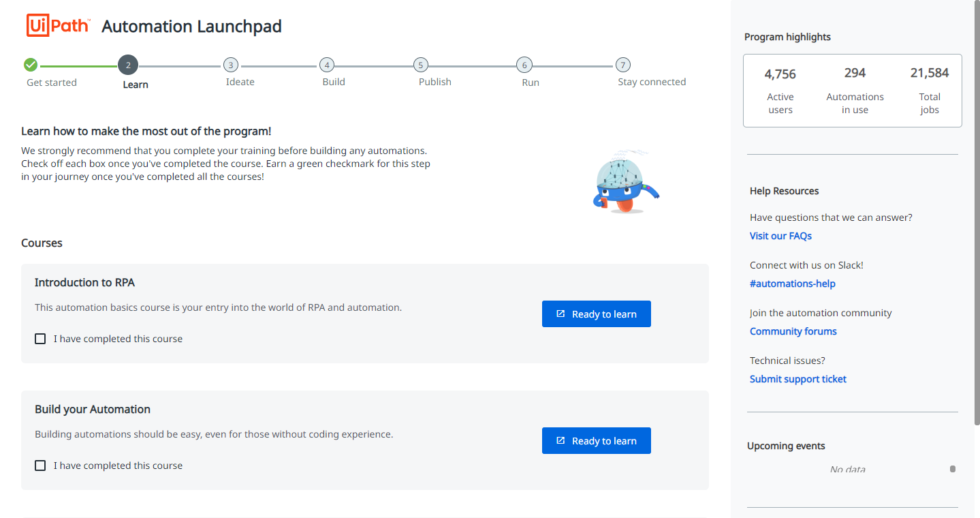Visit the Community forums link

pos(793,331)
